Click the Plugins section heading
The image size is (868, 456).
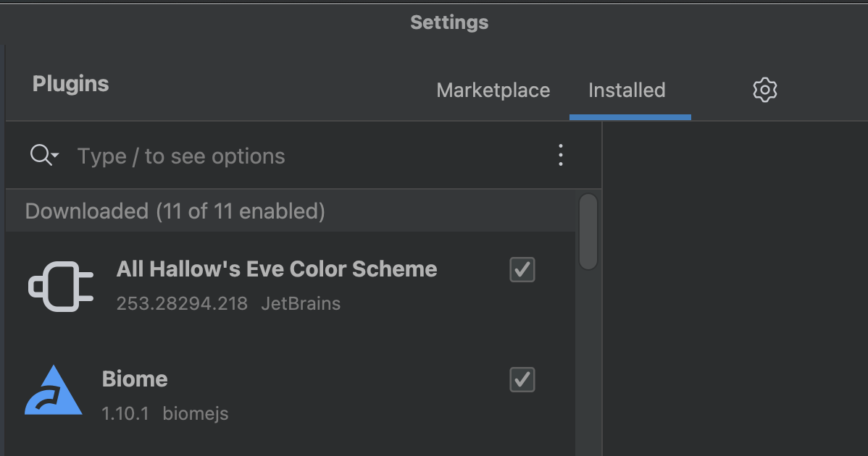pos(70,84)
